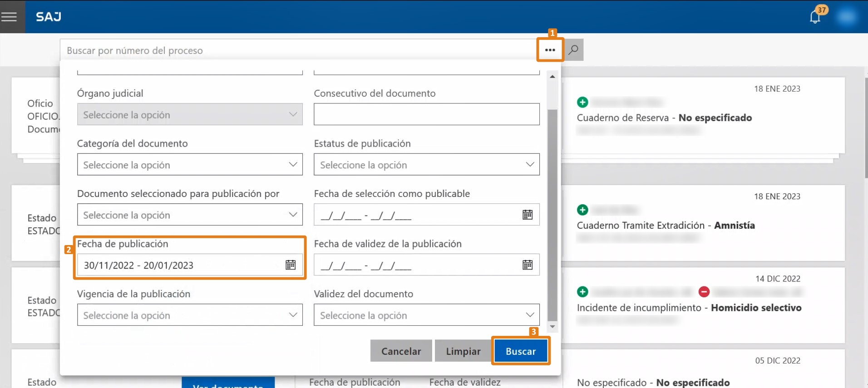Click the Limpiar button
The image size is (868, 388).
coord(463,351)
